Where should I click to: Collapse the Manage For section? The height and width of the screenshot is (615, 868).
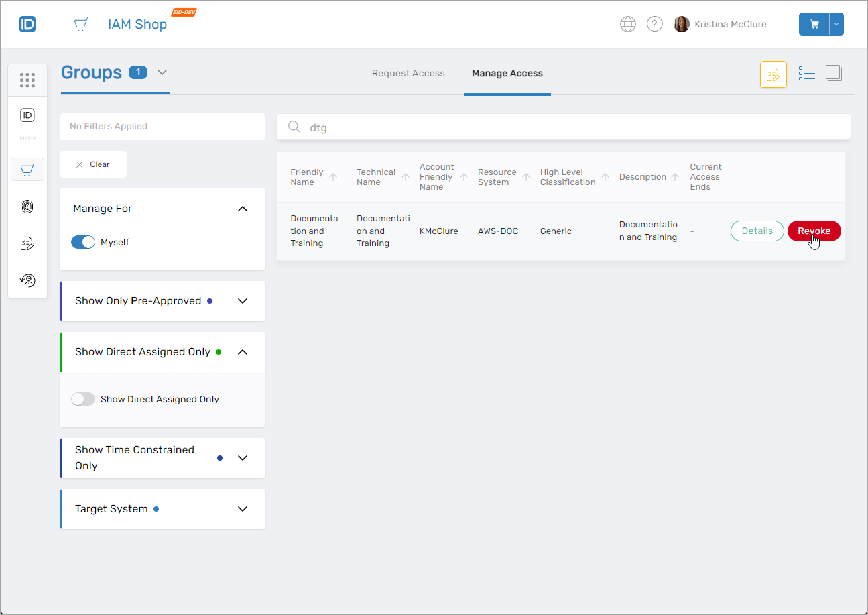click(x=243, y=209)
